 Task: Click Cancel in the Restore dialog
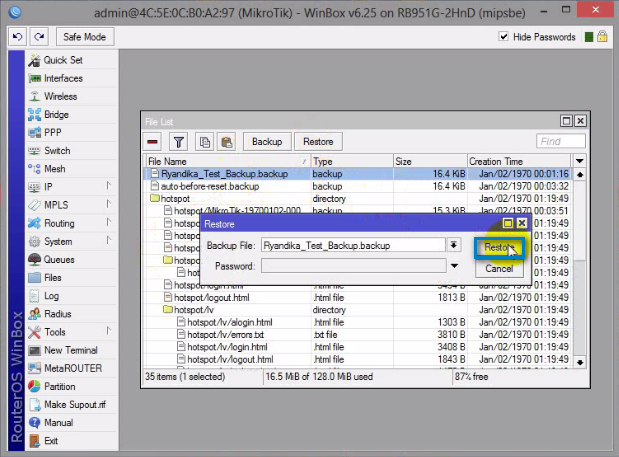(x=499, y=268)
